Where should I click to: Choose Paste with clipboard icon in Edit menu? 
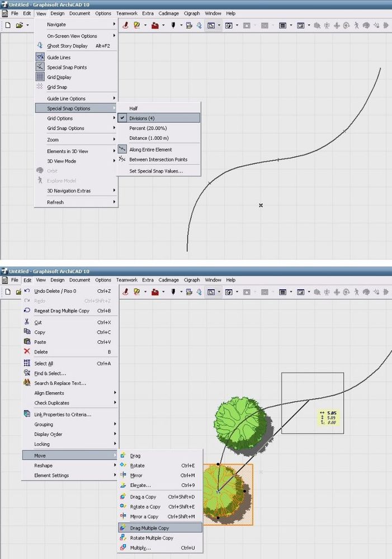[70, 342]
